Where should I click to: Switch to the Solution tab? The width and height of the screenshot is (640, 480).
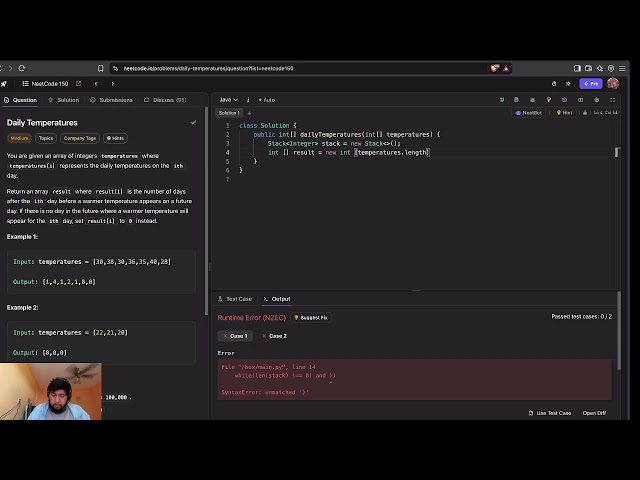click(64, 100)
